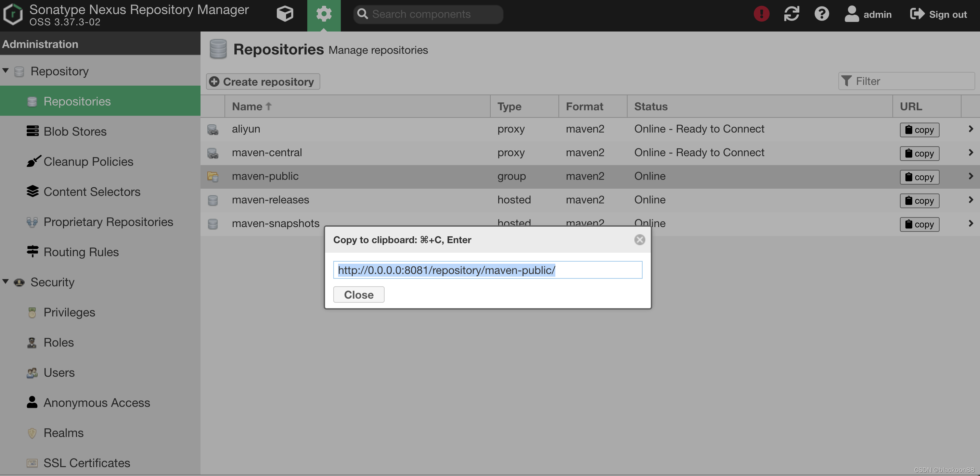980x476 pixels.
Task: Open aliyun details via row chevron
Action: (970, 129)
